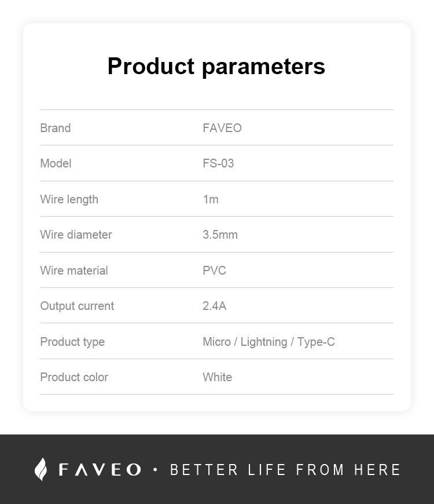Click the FS-03 model value
The width and height of the screenshot is (434, 504).
(x=218, y=163)
